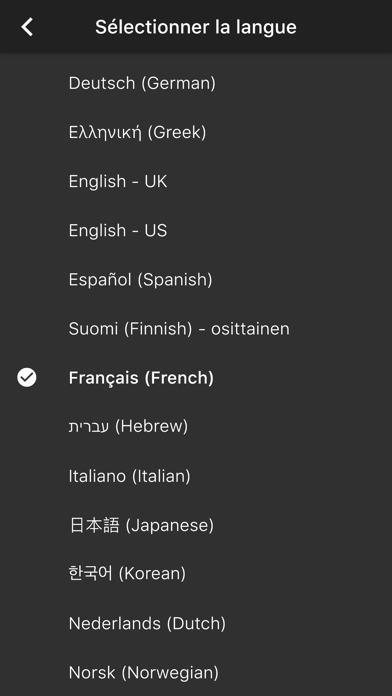Switch to Nederlands (Dutch)
392x696 pixels.
196,624
